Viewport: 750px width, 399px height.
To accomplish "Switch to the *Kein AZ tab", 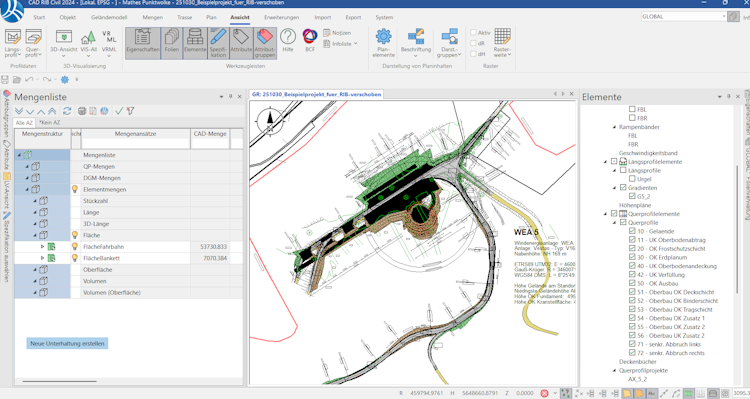I will tap(49, 122).
